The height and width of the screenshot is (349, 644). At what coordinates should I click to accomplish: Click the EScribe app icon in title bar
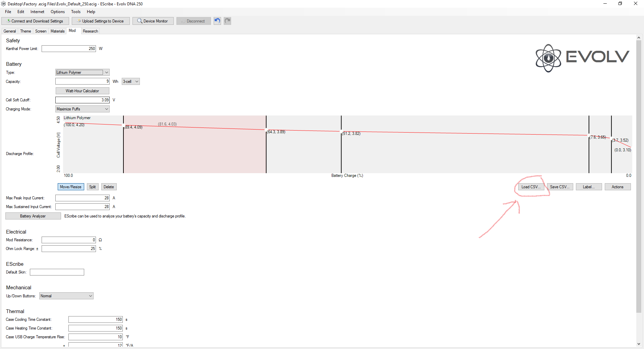pos(3,4)
